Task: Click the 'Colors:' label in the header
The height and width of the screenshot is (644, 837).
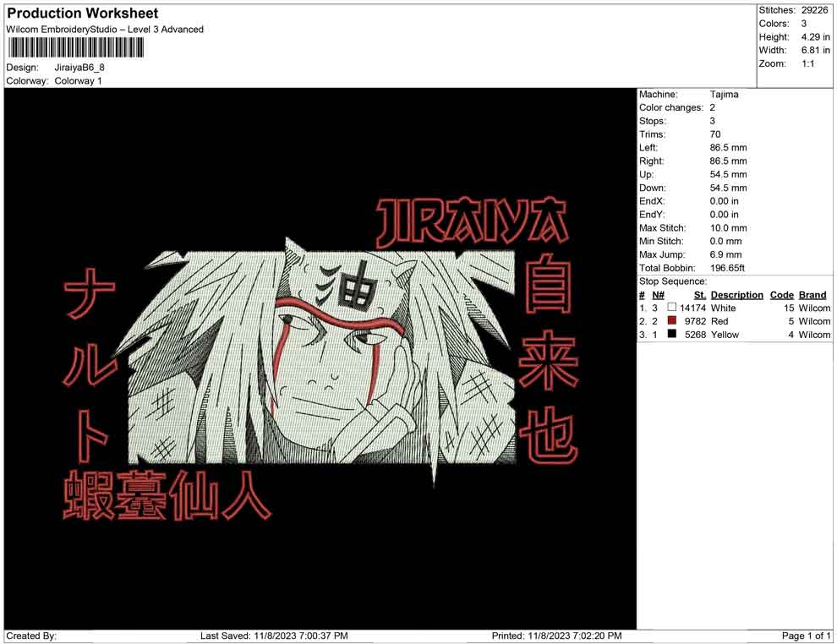Action: click(774, 24)
